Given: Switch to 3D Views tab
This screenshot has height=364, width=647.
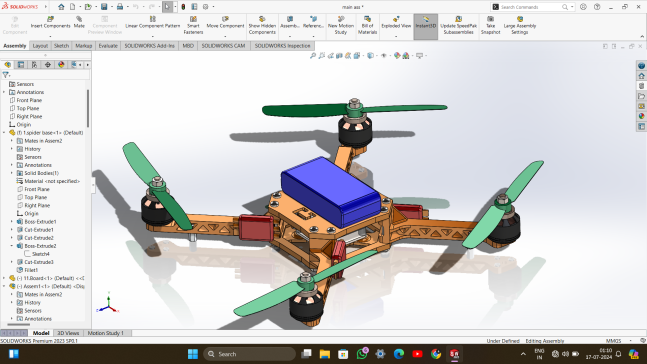Looking at the screenshot, I should click(x=68, y=333).
